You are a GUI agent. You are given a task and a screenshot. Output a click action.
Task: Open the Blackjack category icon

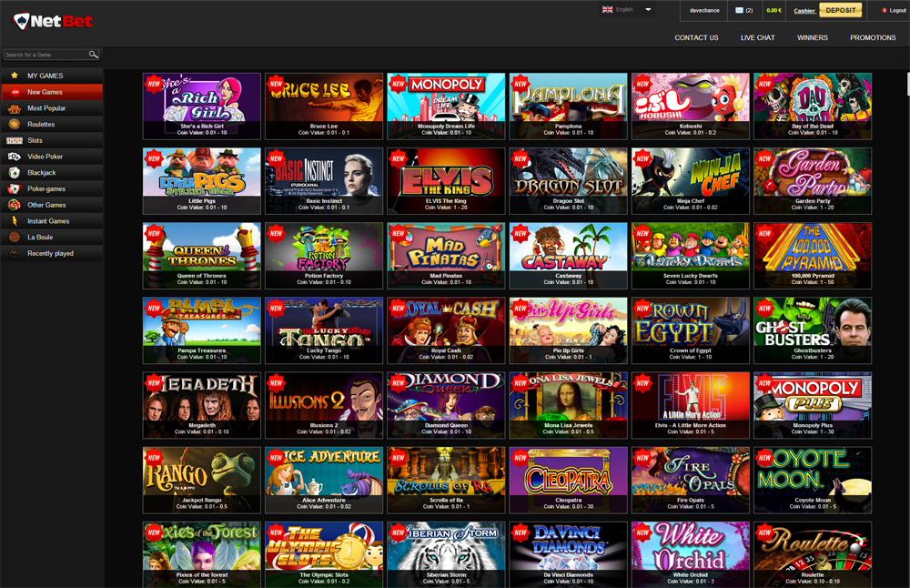point(15,172)
